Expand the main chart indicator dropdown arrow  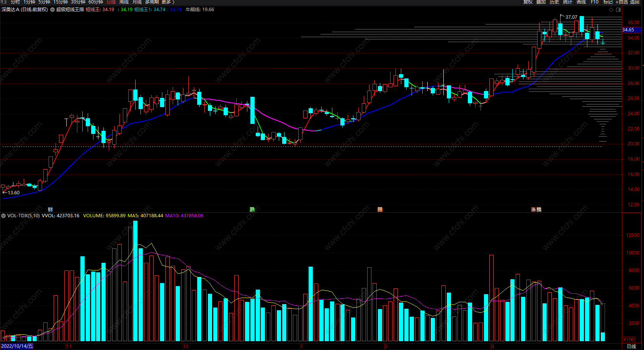point(52,10)
